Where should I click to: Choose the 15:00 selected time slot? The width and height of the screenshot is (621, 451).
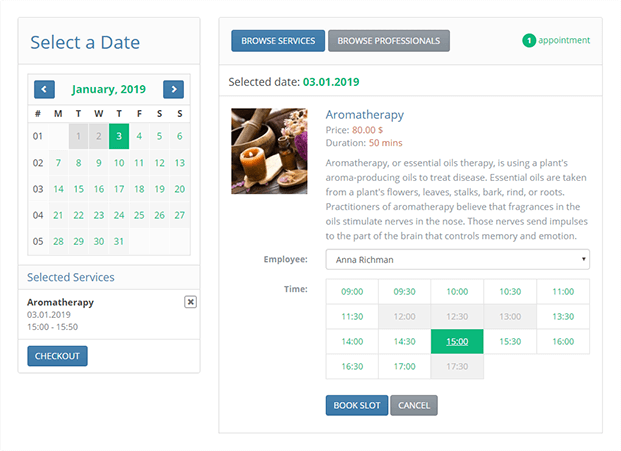tap(457, 342)
